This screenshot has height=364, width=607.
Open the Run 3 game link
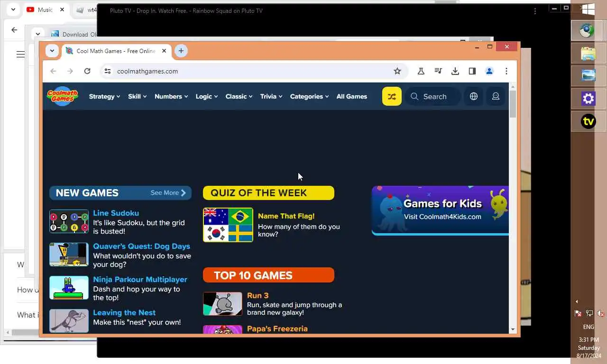258,295
